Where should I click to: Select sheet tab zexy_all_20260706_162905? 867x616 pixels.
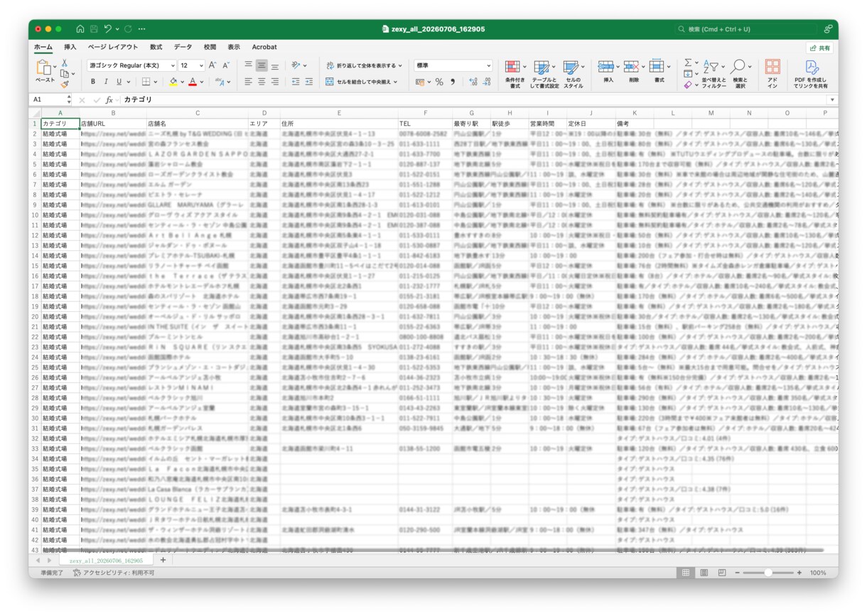[106, 561]
